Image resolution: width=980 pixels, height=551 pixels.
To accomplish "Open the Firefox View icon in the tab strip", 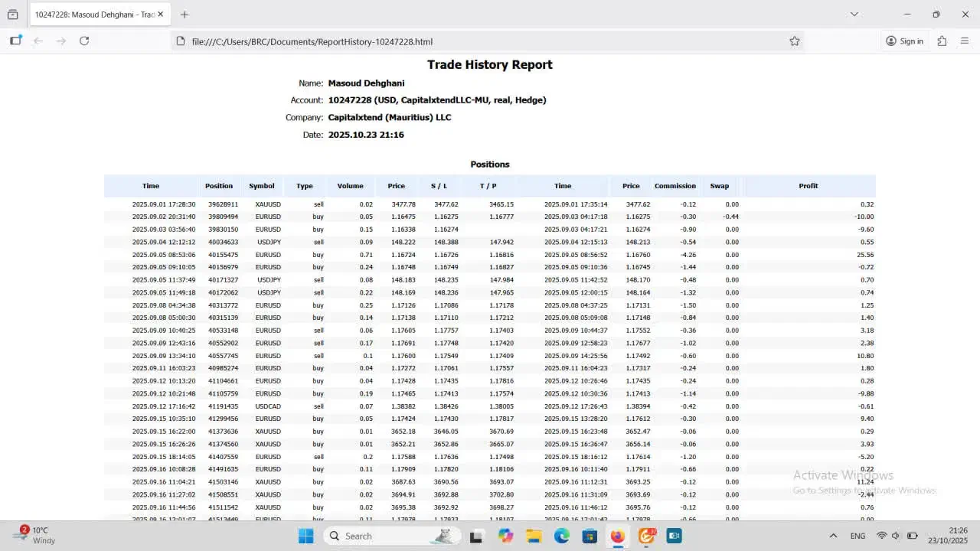I will [12, 15].
